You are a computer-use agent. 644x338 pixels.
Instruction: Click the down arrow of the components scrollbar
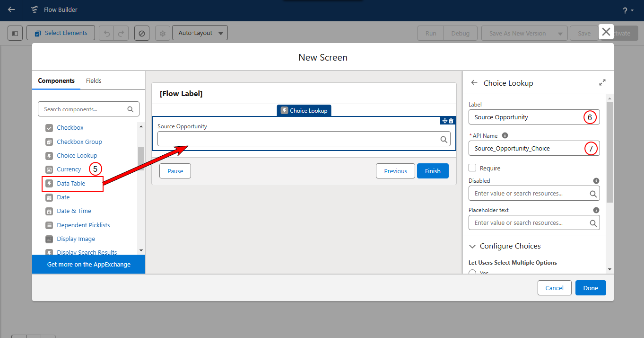tap(141, 250)
